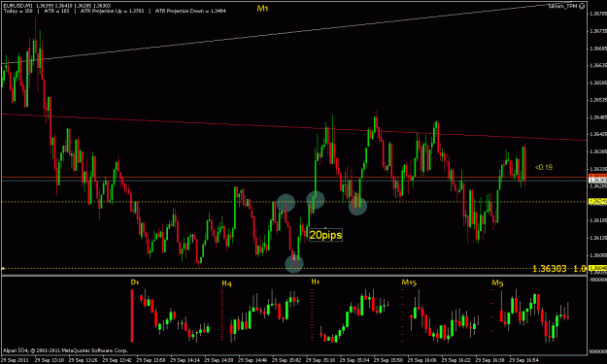Viewport: 607px width, 364px height.
Task: Click the '29 Sep 2011' date on time axis
Action: point(15,360)
